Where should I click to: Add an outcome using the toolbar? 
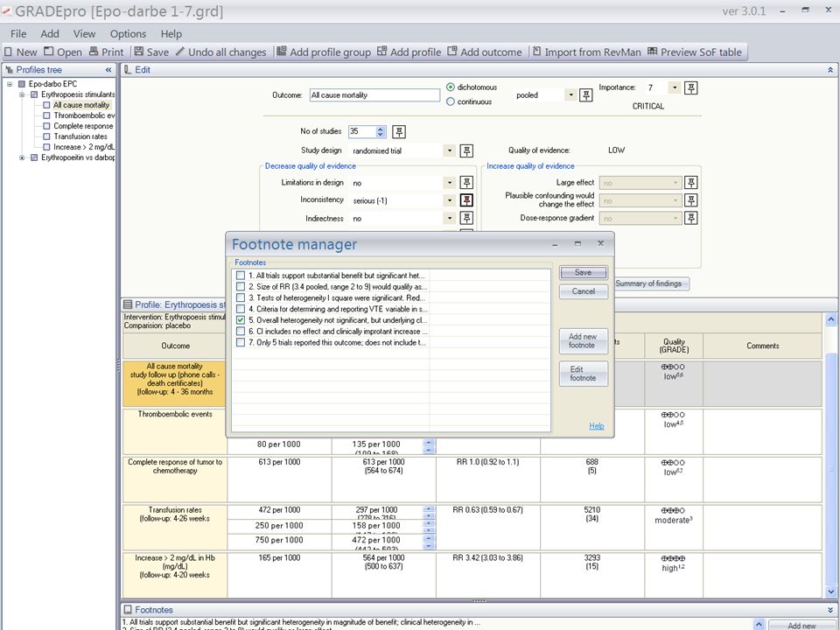pos(485,52)
